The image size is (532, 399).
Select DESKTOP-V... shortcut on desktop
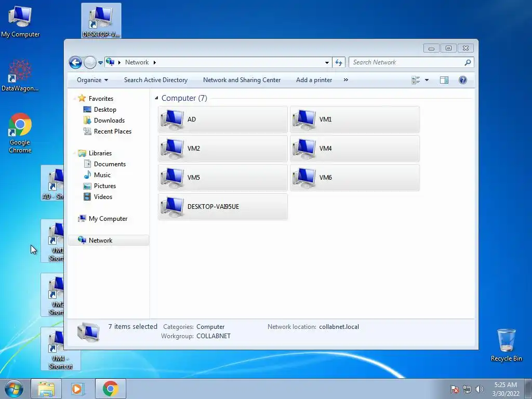(101, 21)
